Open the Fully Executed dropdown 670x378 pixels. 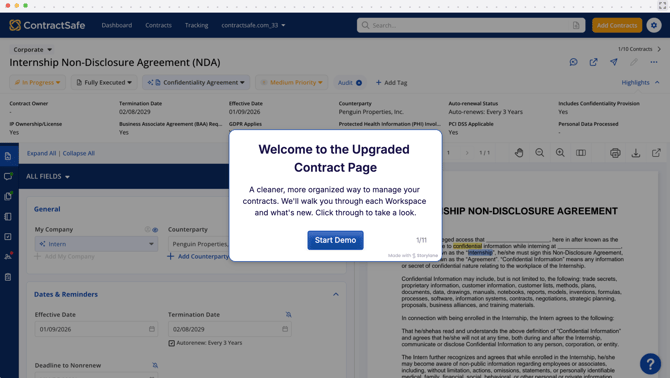(104, 82)
